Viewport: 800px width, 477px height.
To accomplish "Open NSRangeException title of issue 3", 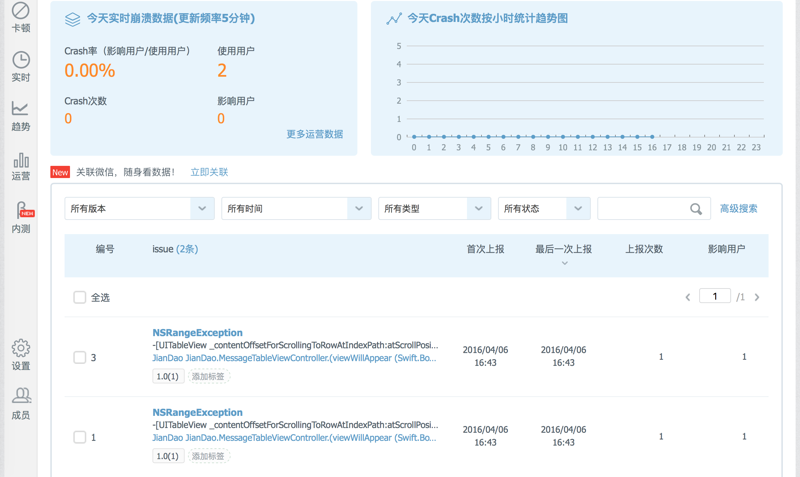I will click(x=197, y=333).
